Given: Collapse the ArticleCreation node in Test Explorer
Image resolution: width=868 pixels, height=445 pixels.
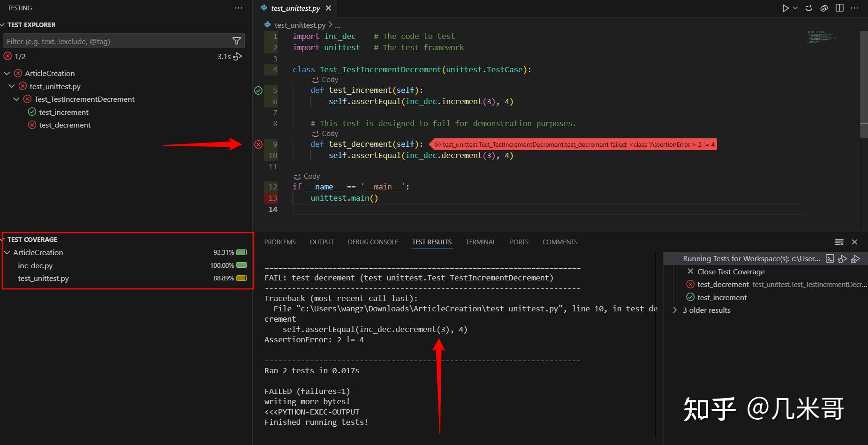Looking at the screenshot, I should click(7, 73).
